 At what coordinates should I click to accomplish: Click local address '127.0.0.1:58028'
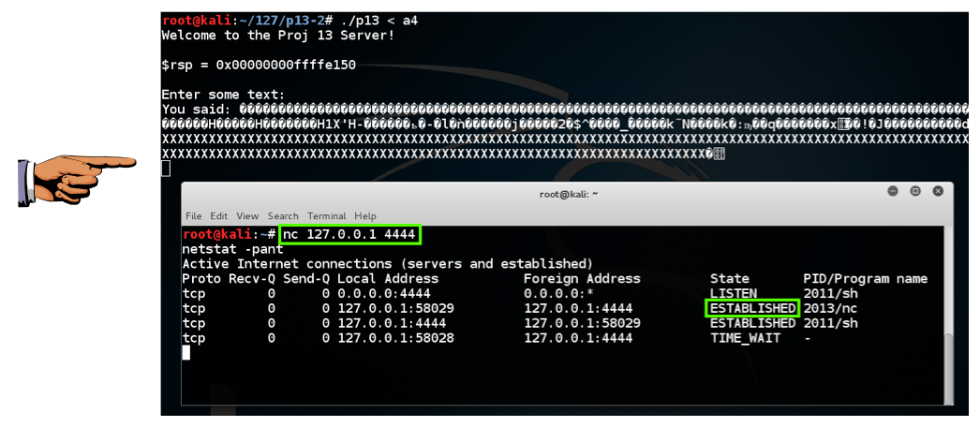tap(395, 338)
